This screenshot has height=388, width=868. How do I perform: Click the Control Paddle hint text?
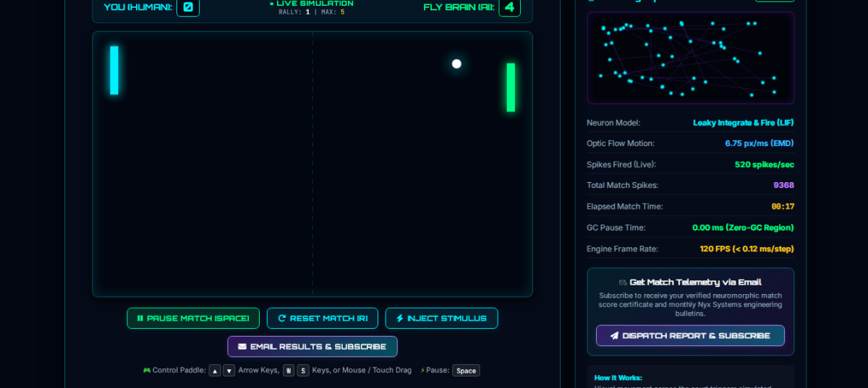coord(179,370)
